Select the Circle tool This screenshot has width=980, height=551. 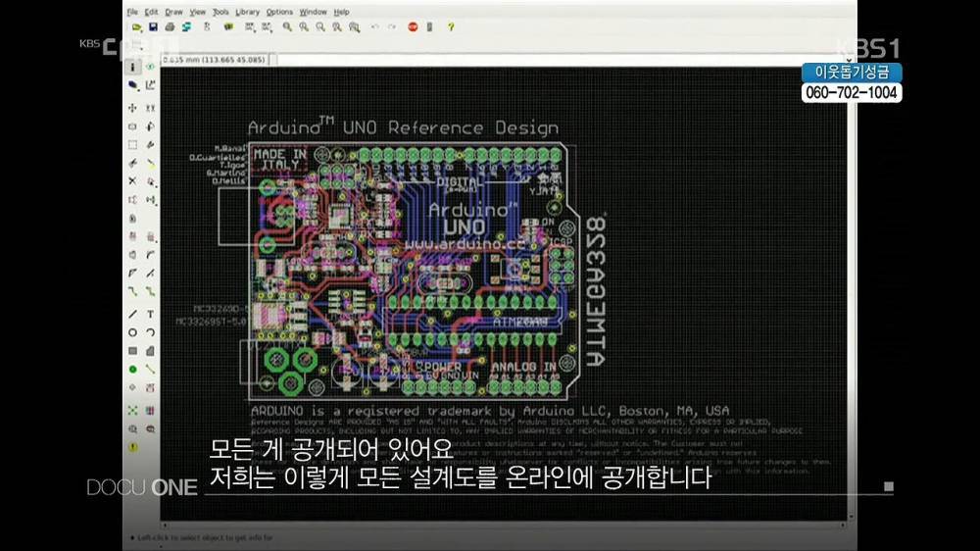[x=132, y=332]
